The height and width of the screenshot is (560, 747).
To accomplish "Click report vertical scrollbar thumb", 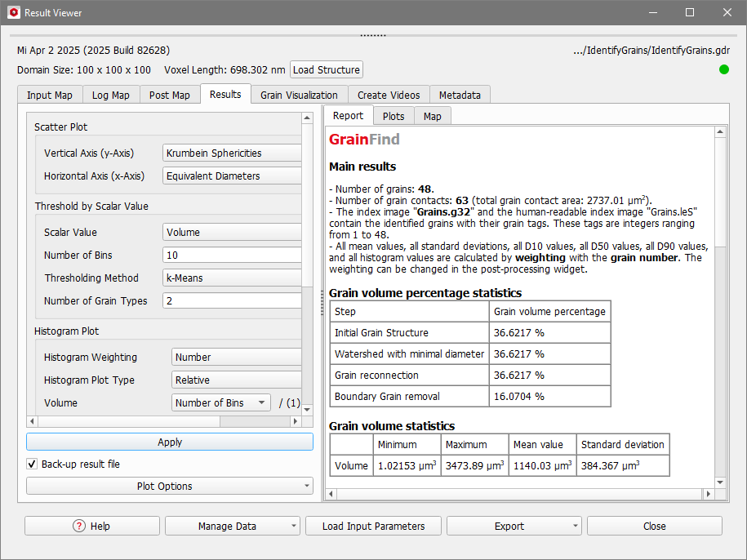I will click(x=720, y=192).
